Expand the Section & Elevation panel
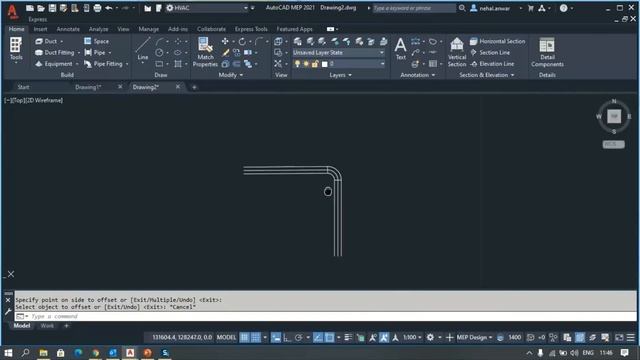This screenshot has height=360, width=640. (x=487, y=75)
